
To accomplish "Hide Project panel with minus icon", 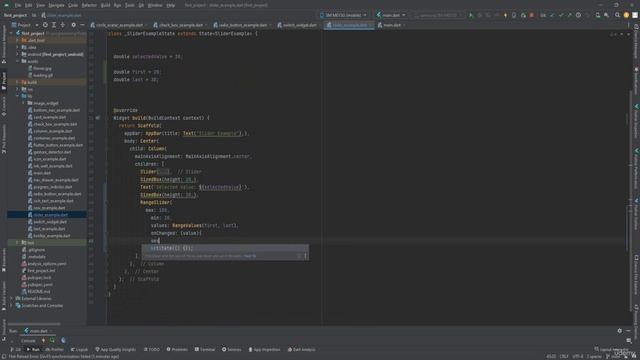I will click(82, 25).
